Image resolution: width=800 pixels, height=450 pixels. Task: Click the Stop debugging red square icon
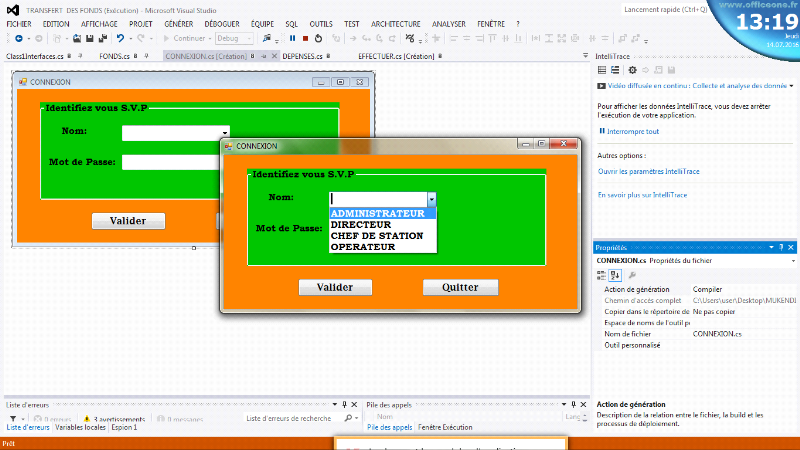[x=305, y=38]
